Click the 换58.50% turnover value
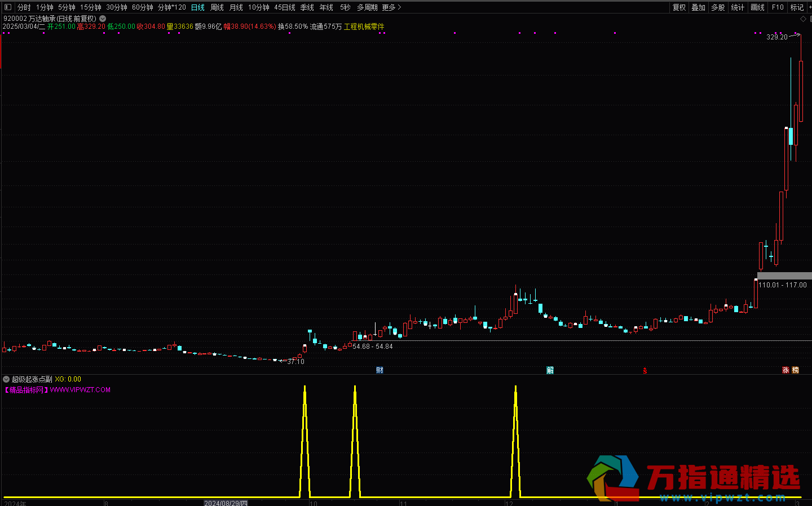 pyautogui.click(x=293, y=26)
